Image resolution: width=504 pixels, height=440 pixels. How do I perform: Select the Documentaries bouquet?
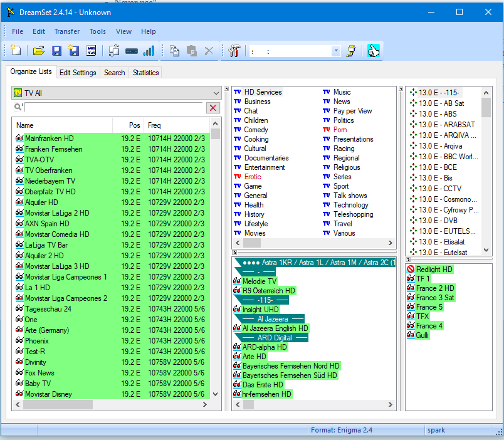point(266,158)
